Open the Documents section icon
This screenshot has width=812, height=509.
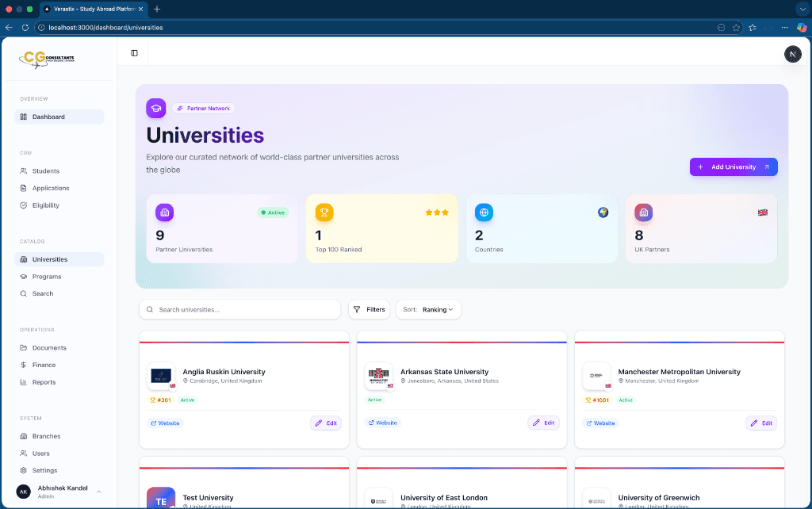[25, 347]
